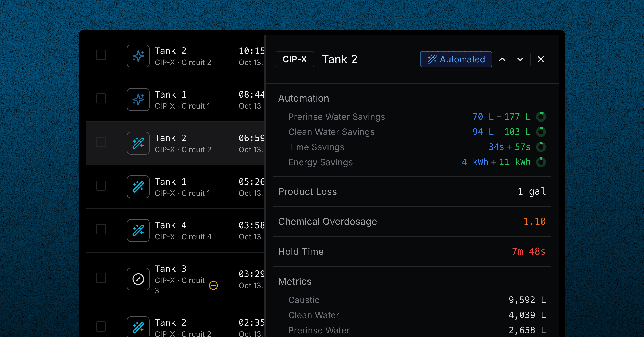This screenshot has height=337, width=644.
Task: Select the CIP-X tab in the detail panel
Action: (296, 59)
